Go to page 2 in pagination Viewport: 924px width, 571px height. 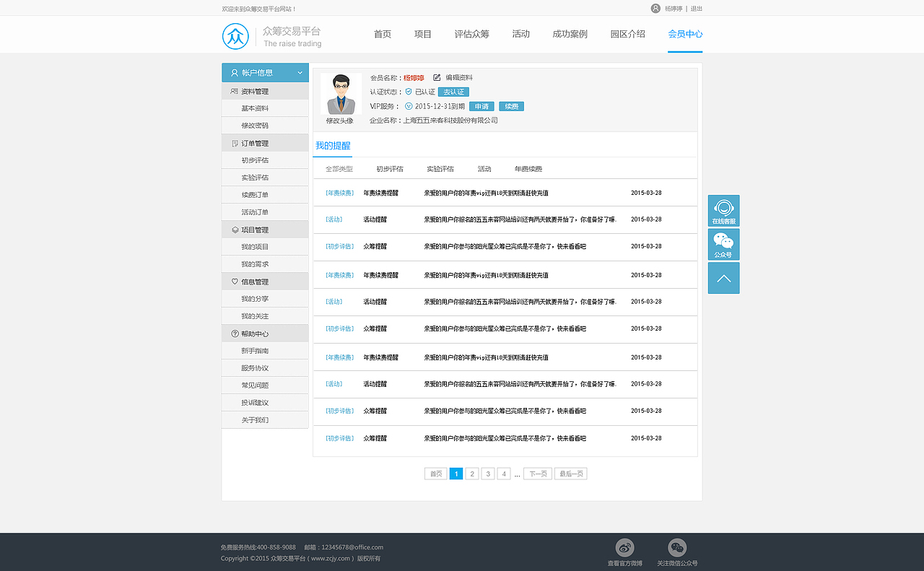(x=472, y=474)
